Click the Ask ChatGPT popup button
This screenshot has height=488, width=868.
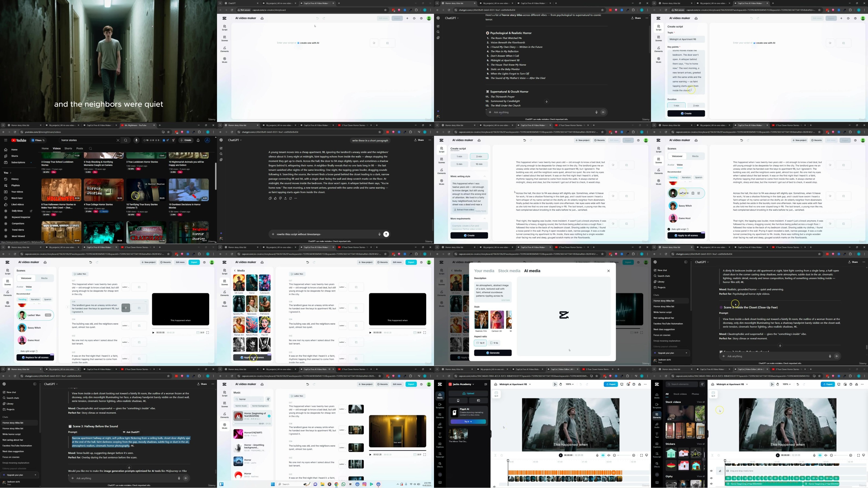coord(131,432)
